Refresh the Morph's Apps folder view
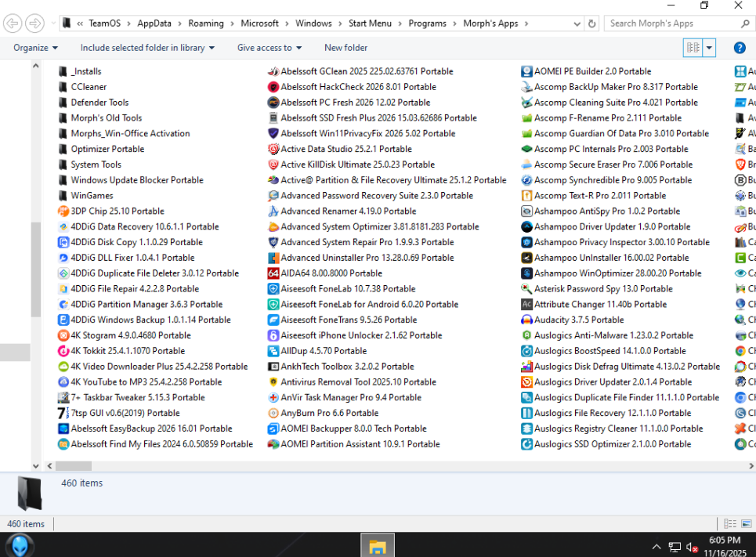 coord(592,24)
